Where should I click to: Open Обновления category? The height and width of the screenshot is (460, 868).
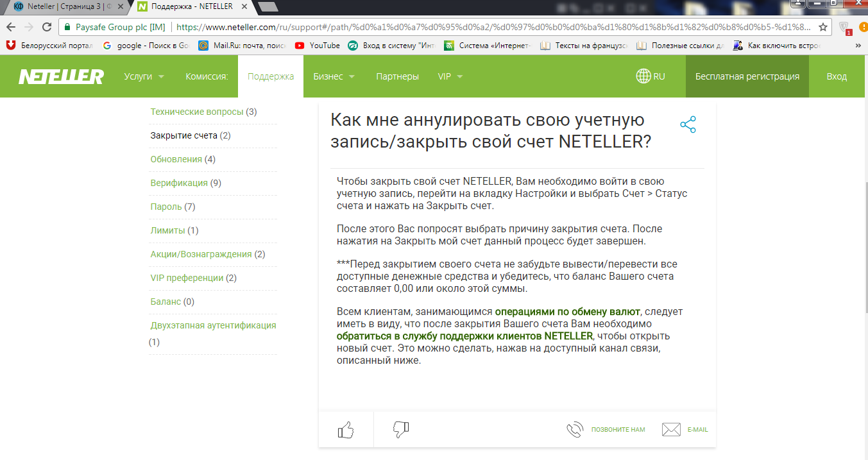point(176,159)
